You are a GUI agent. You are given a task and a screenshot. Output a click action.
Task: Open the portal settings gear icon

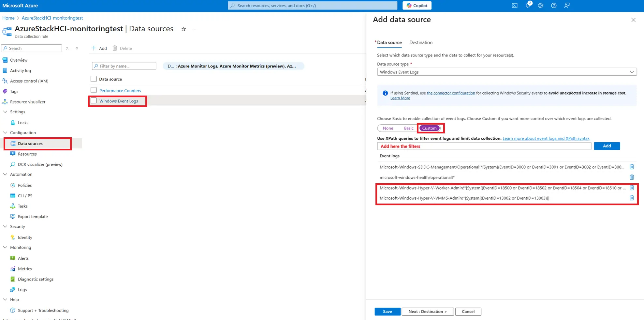click(x=541, y=6)
